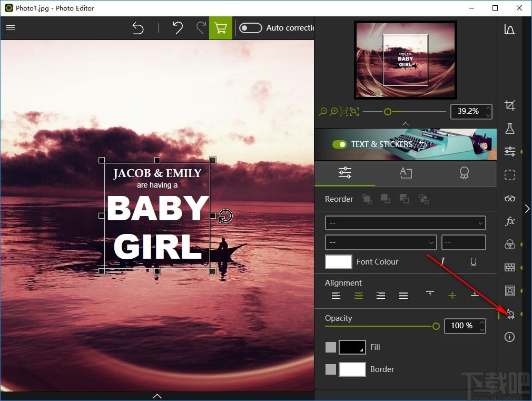
Task: Click the font size field
Action: [x=464, y=242]
